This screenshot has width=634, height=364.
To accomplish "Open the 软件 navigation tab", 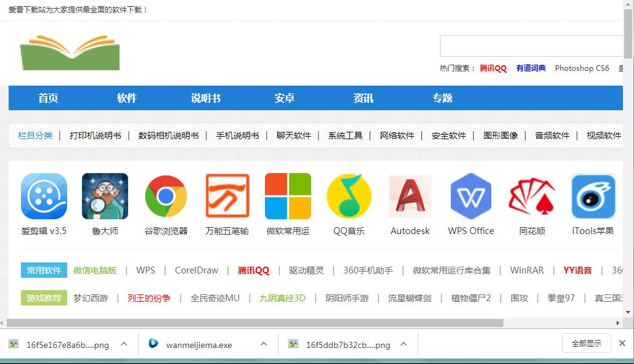I will click(x=127, y=98).
